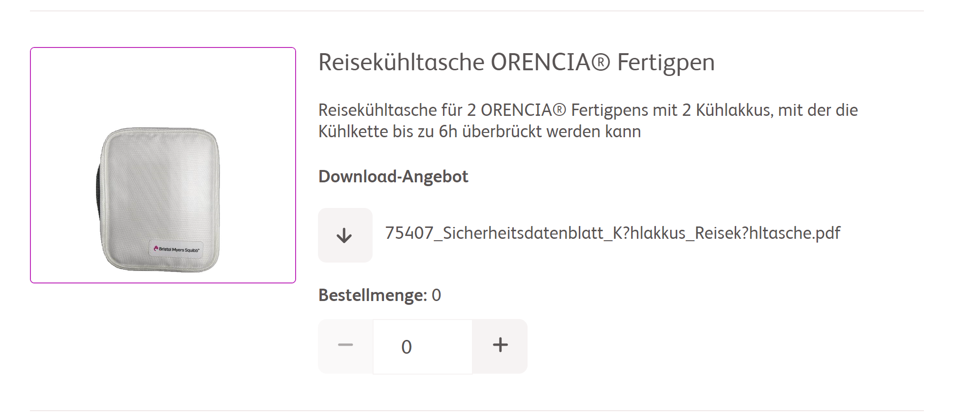This screenshot has width=980, height=414.
Task: Click the product description paragraph
Action: 588,121
